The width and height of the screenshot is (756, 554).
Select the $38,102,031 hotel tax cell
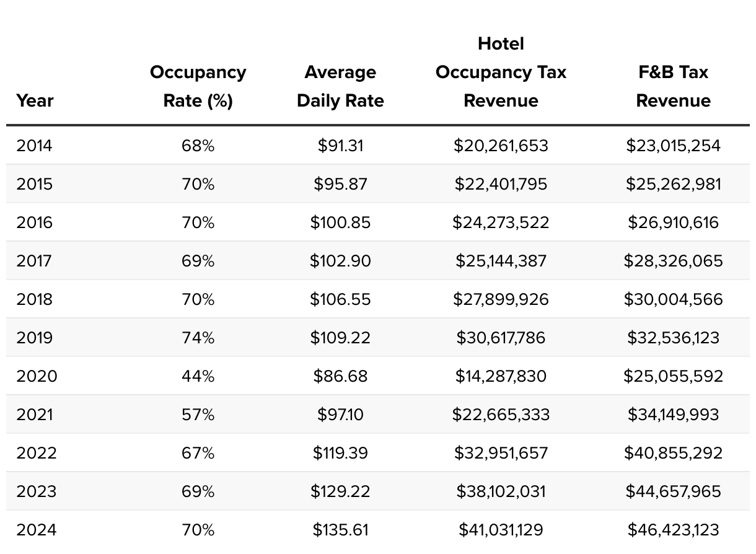501,491
